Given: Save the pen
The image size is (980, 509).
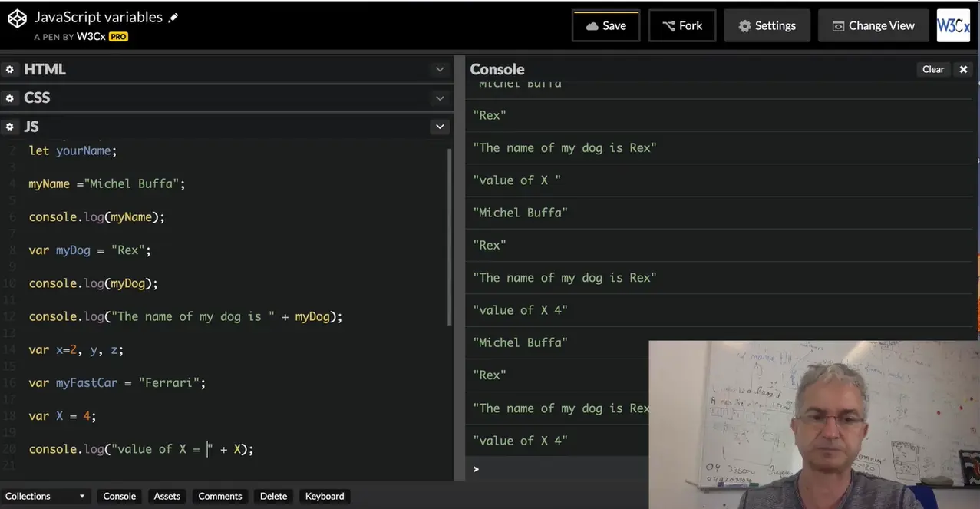Looking at the screenshot, I should (606, 25).
